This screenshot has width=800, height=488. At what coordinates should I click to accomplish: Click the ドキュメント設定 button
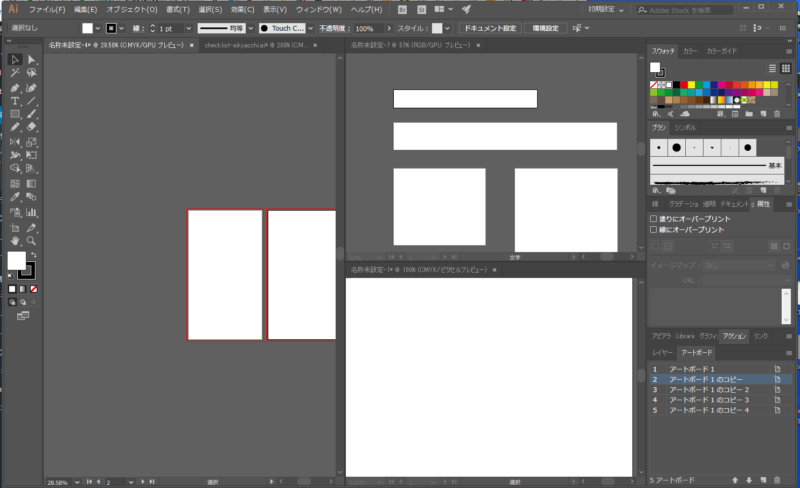point(490,28)
